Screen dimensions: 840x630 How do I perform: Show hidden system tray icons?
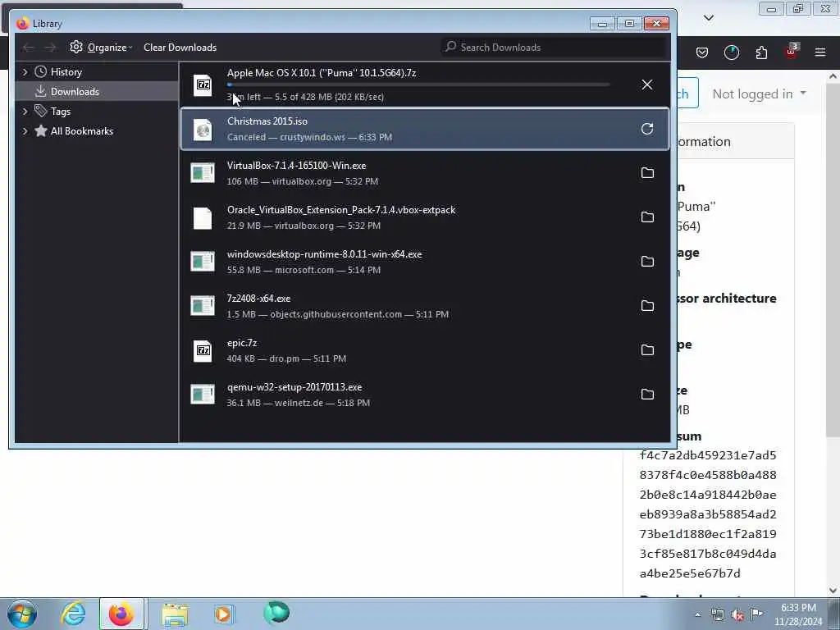[x=697, y=615]
